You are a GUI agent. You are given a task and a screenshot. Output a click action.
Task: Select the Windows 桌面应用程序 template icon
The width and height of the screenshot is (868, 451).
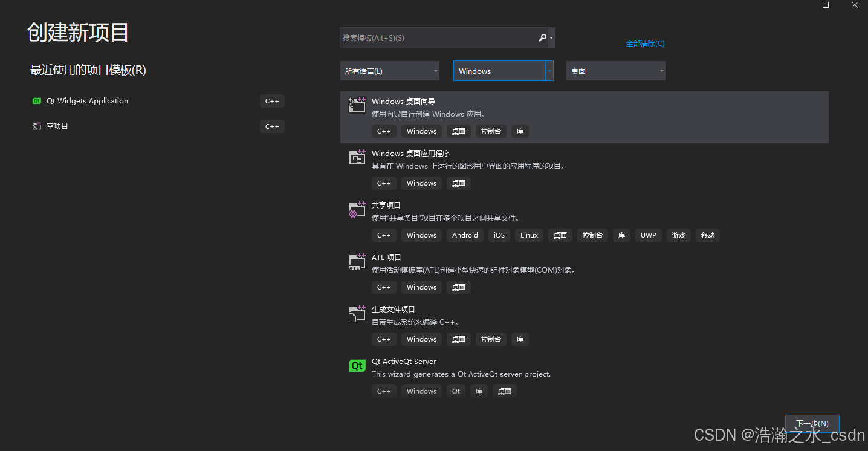tap(357, 157)
